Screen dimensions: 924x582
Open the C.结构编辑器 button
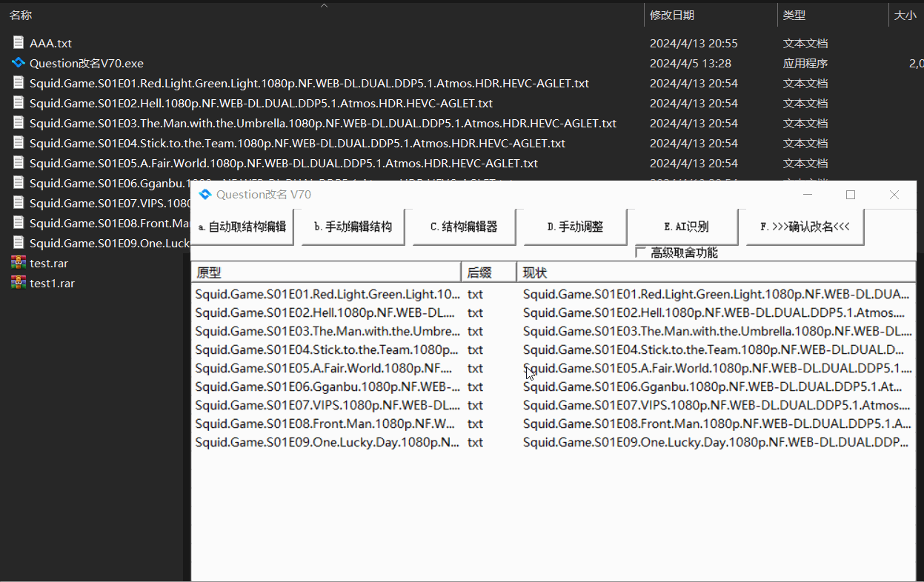tap(464, 227)
